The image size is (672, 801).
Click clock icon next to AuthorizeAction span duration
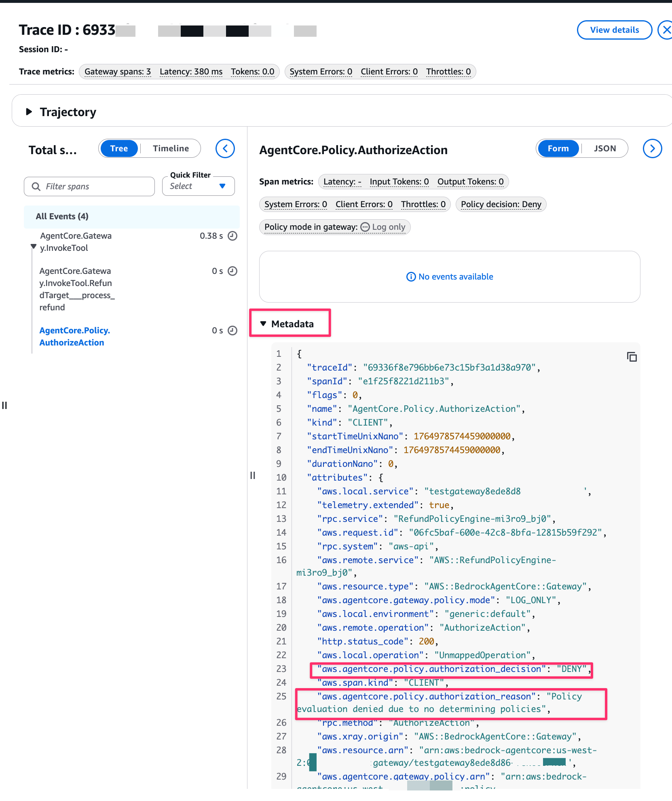pos(232,331)
